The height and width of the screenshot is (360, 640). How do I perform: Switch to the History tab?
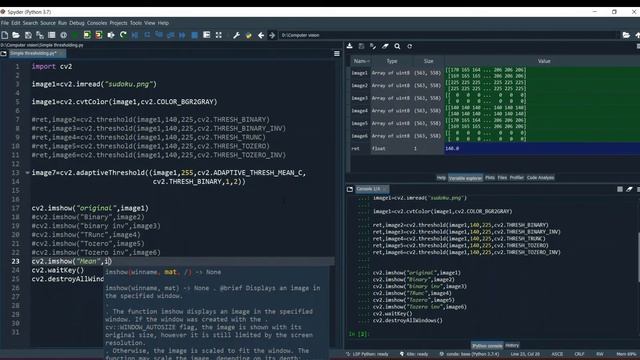tap(512, 345)
